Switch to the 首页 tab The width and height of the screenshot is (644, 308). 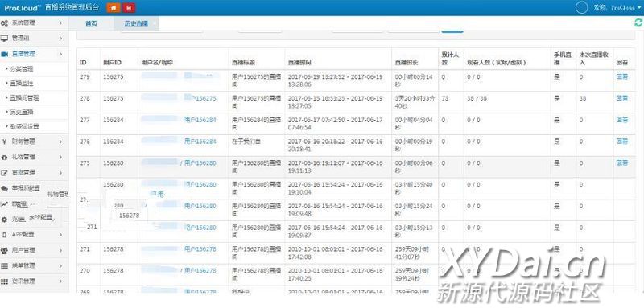point(91,24)
